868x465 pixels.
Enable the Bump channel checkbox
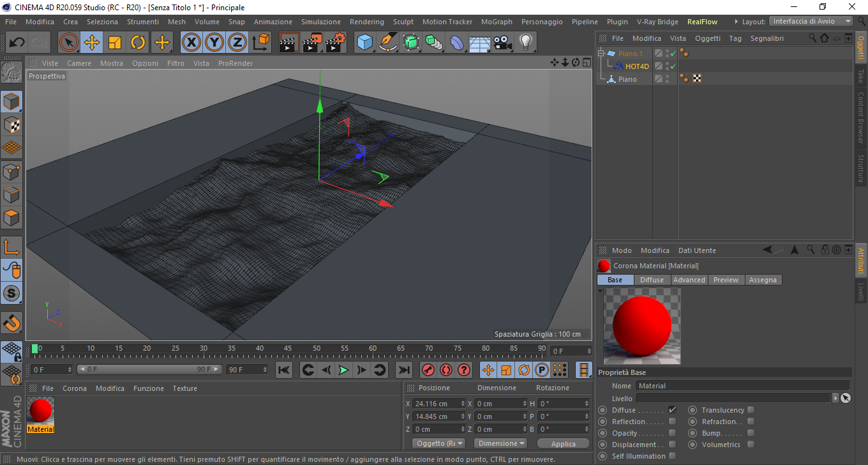click(x=751, y=433)
